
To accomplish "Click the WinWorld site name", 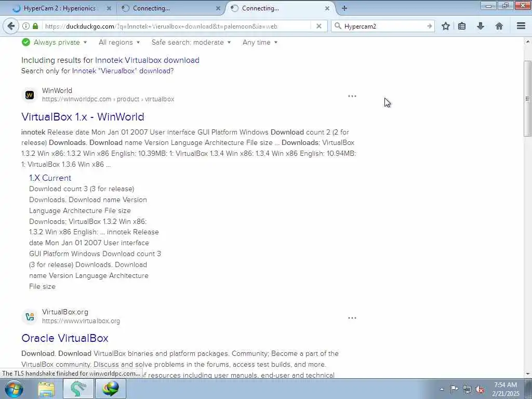I will [x=57, y=90].
